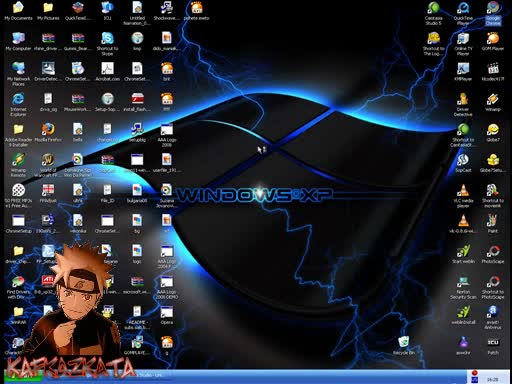Launch Internet Explorer from the desktop

coord(18,104)
